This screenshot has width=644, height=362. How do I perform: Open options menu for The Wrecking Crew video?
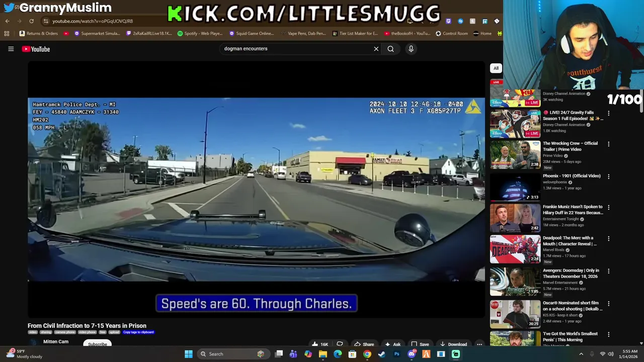click(608, 144)
